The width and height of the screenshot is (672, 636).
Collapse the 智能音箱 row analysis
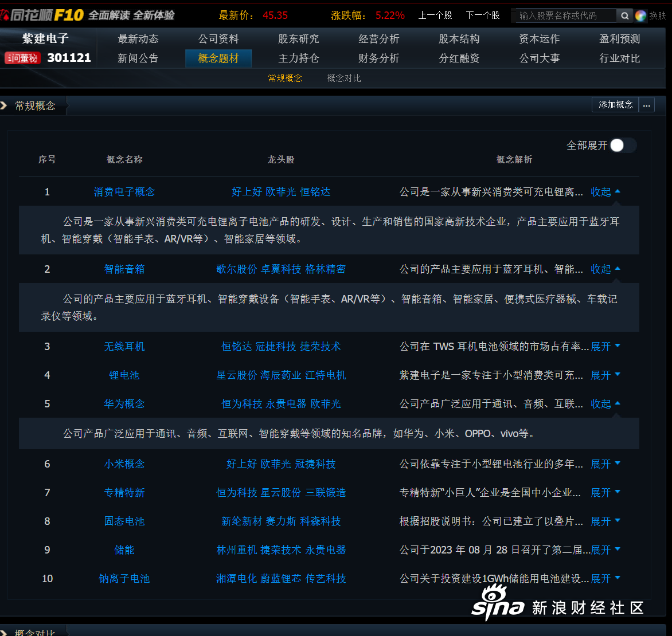[605, 269]
